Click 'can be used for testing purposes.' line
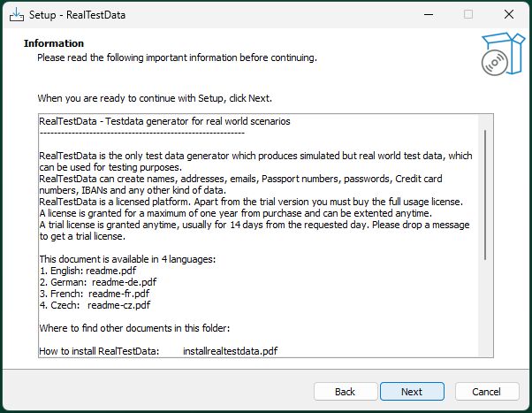Screen dimensions: 532x413 click(x=110, y=167)
